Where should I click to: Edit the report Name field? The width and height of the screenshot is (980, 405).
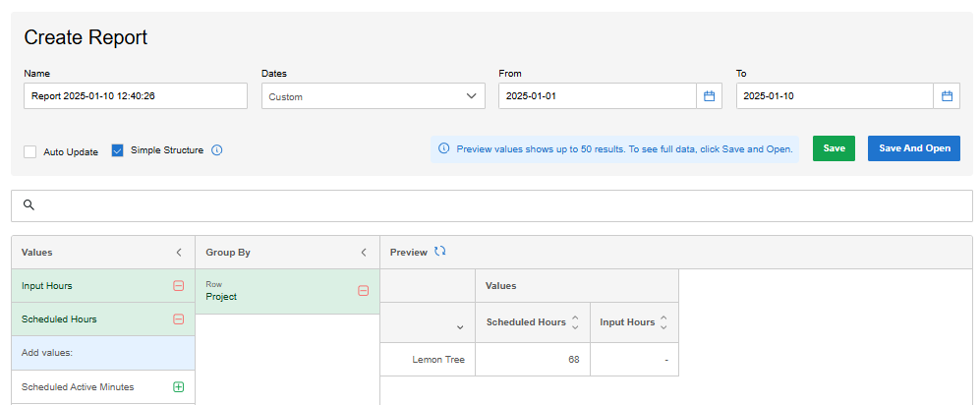[x=136, y=96]
